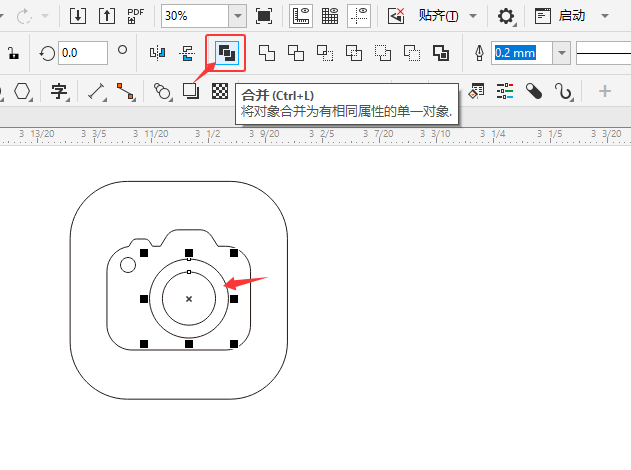Click the Redo arrow icon
The image size is (631, 470).
click(24, 16)
